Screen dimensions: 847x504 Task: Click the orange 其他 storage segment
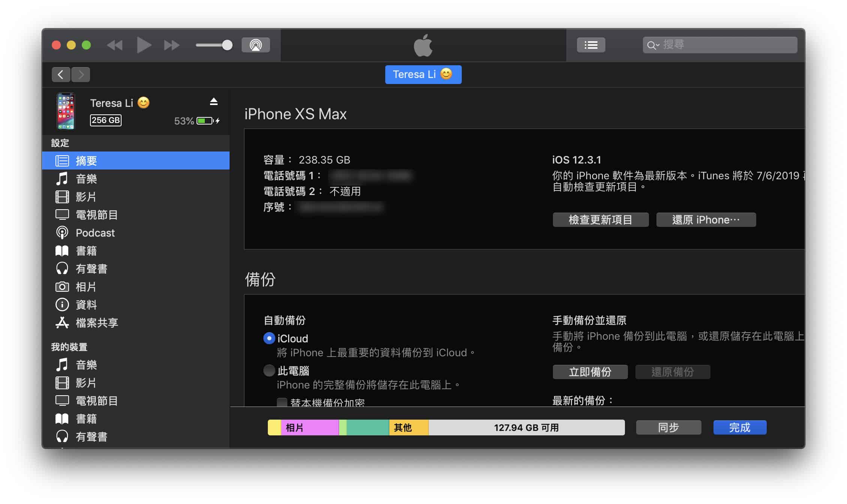click(409, 427)
